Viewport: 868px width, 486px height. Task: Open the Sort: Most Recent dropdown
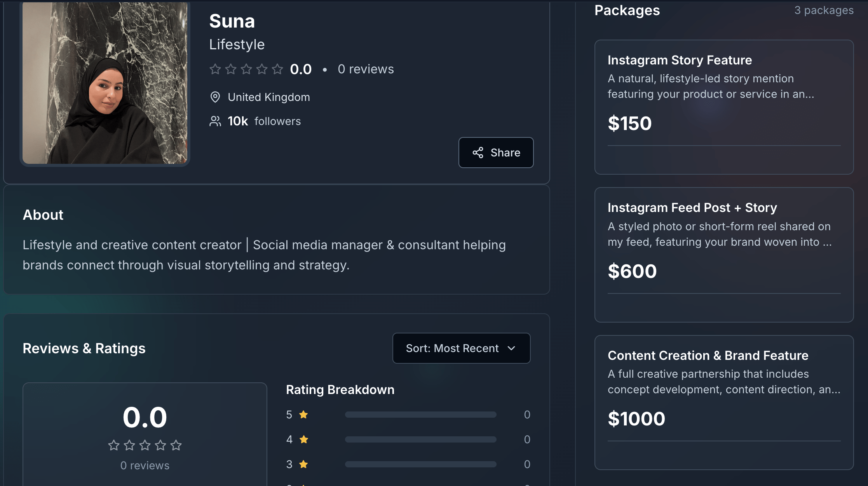461,348
